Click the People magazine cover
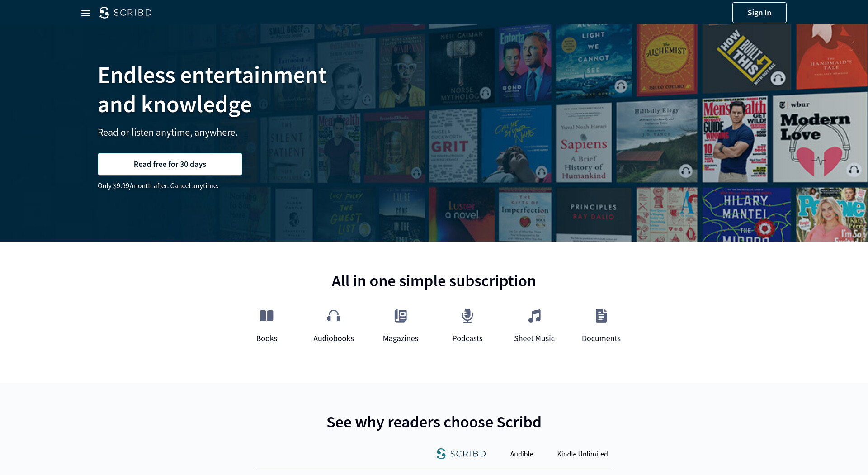Viewport: 868px width, 475px height. [x=832, y=214]
